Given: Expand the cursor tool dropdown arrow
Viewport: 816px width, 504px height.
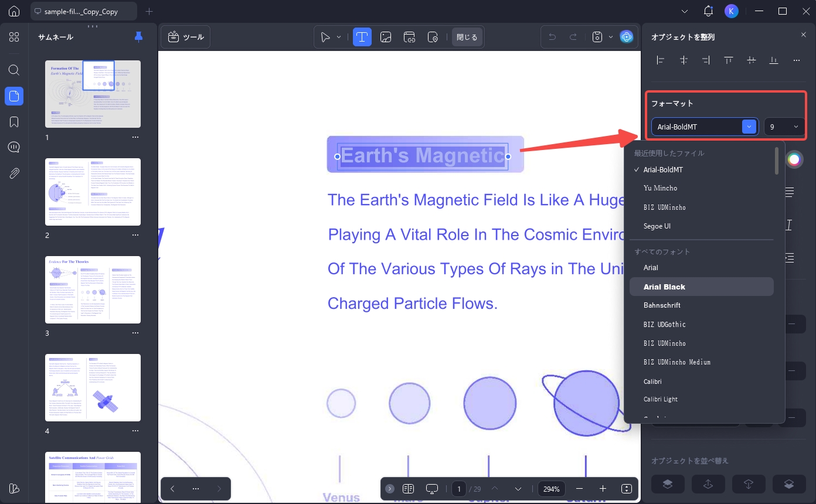Looking at the screenshot, I should point(339,37).
